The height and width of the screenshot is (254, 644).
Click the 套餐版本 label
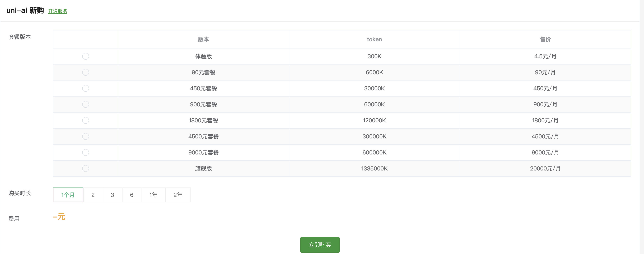coord(19,37)
